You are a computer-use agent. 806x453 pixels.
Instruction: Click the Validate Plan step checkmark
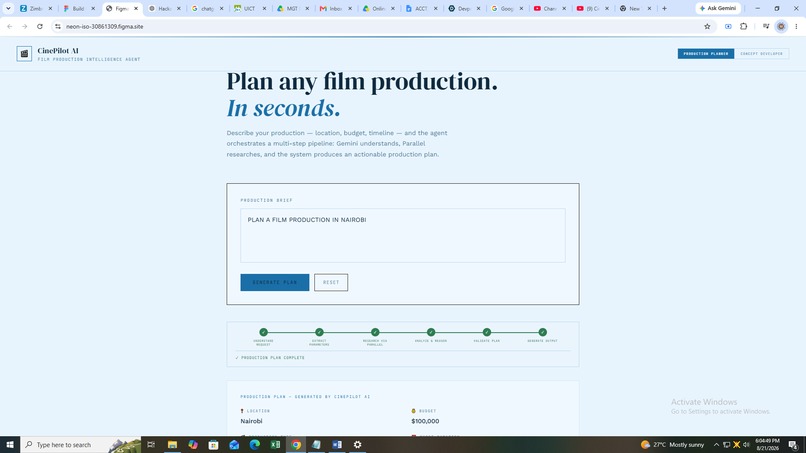(x=487, y=332)
